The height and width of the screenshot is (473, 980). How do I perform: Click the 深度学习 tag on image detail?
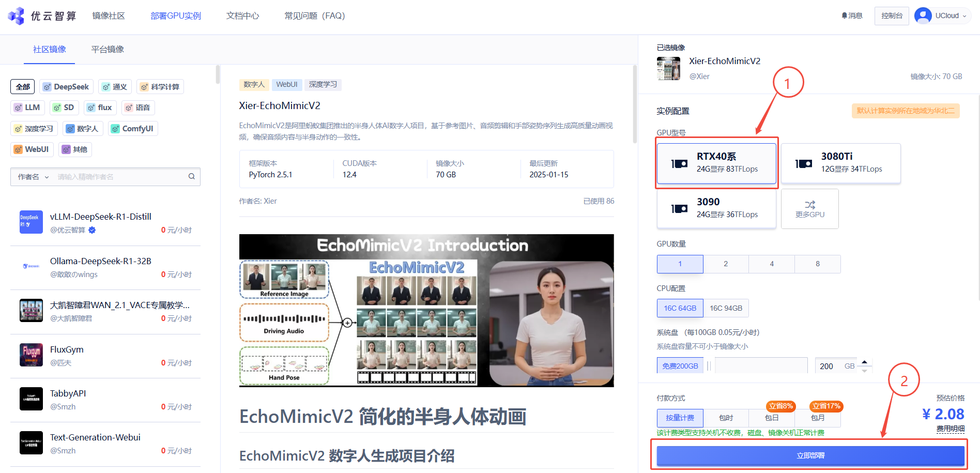(323, 85)
